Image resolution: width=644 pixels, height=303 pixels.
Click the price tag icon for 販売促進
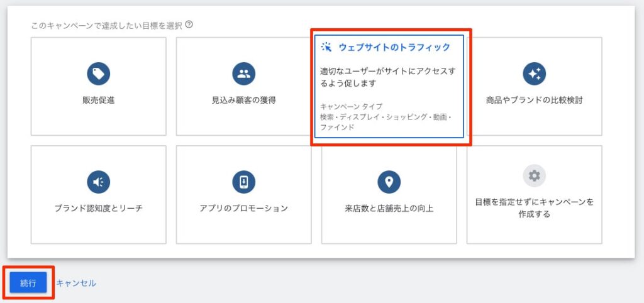click(99, 74)
